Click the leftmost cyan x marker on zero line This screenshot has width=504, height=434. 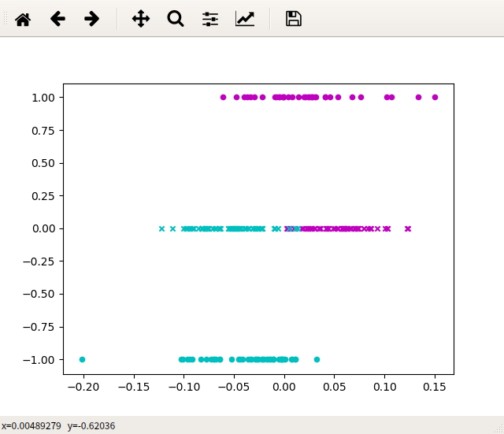pyautogui.click(x=161, y=229)
